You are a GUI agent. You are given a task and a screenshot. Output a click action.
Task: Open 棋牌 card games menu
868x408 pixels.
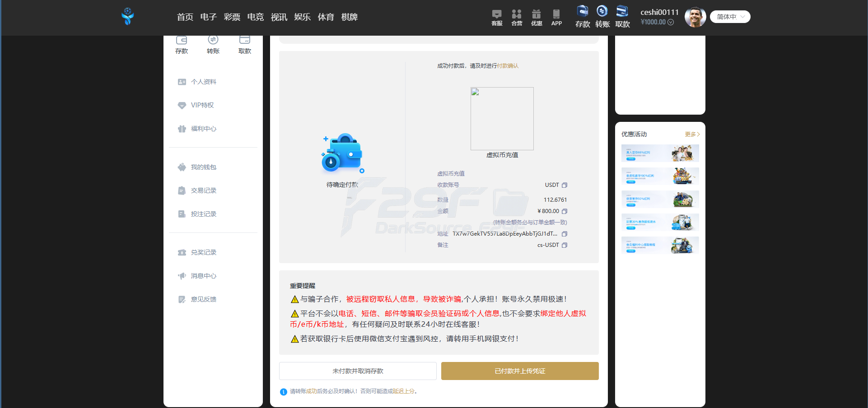pos(350,17)
